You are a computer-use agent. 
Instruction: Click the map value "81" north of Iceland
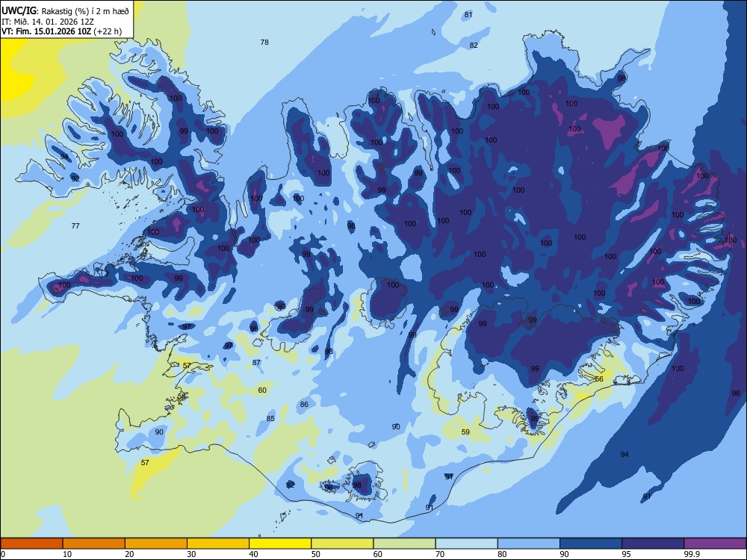[468, 15]
